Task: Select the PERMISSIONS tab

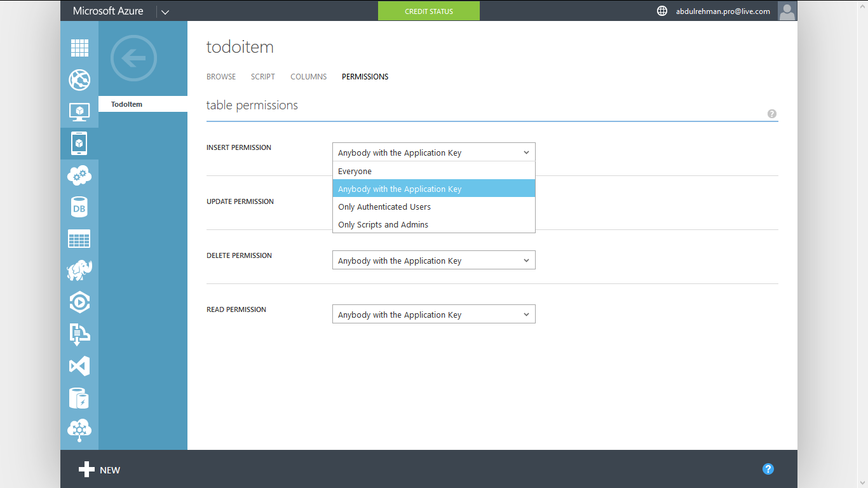Action: 365,77
